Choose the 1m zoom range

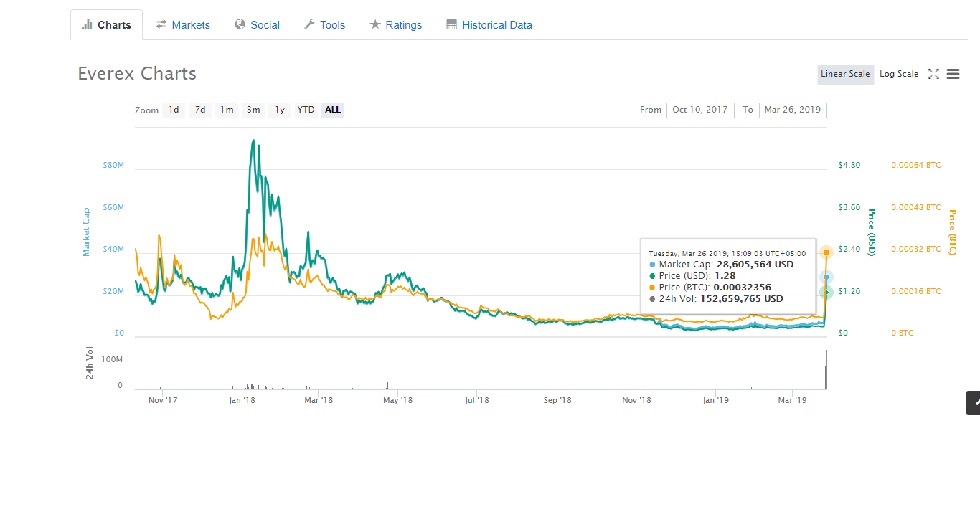pos(227,110)
